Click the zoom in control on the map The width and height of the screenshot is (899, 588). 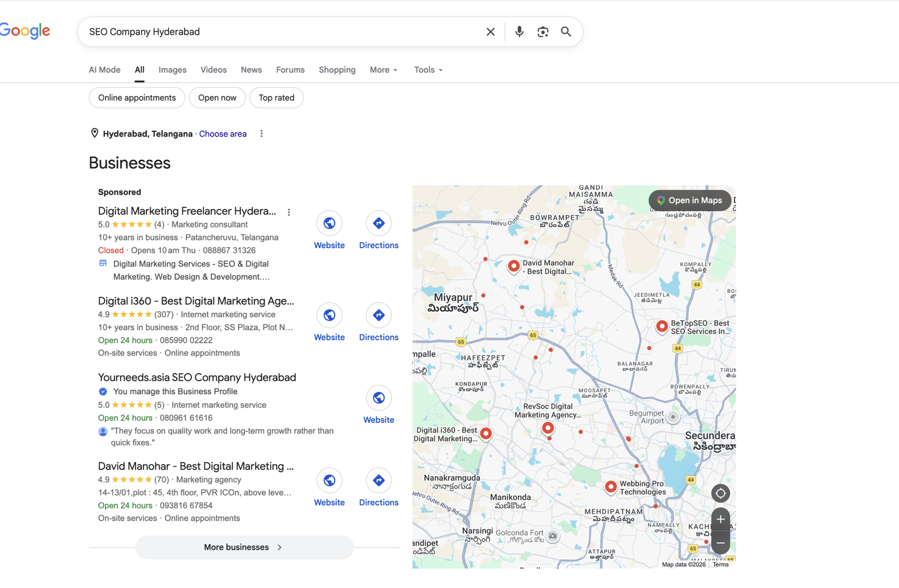tap(720, 519)
